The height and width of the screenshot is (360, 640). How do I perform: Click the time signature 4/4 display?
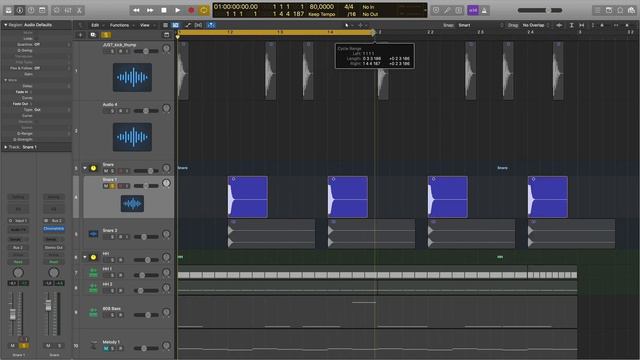coord(349,7)
